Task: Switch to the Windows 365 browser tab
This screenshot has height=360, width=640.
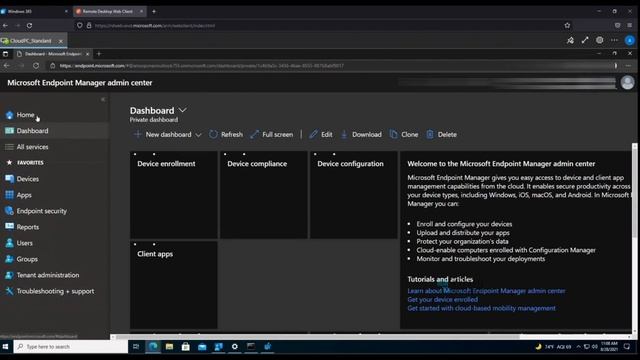Action: [x=35, y=11]
